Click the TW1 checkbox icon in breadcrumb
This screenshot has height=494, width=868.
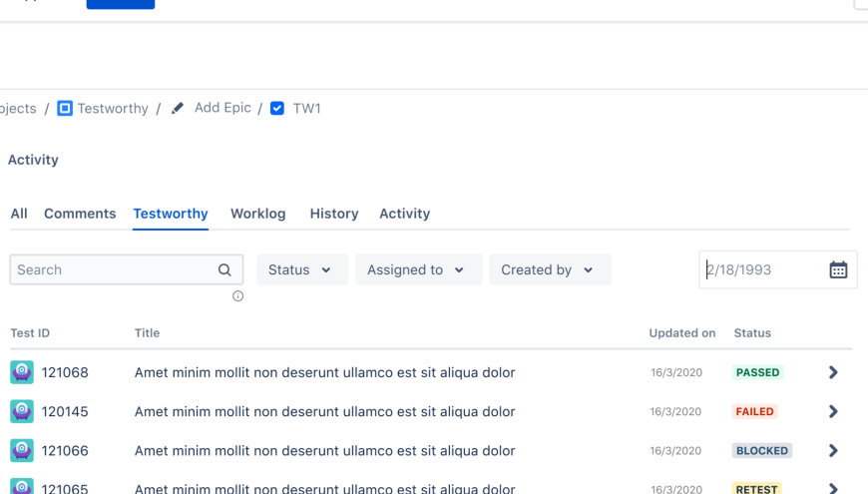(x=277, y=108)
